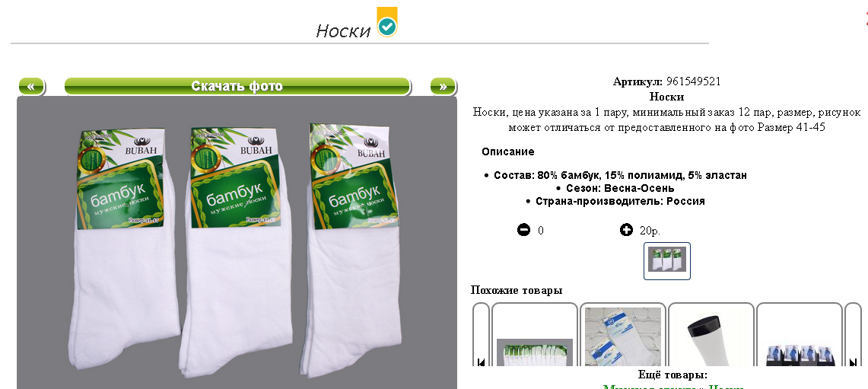Go to next photo with » button

pyautogui.click(x=443, y=87)
